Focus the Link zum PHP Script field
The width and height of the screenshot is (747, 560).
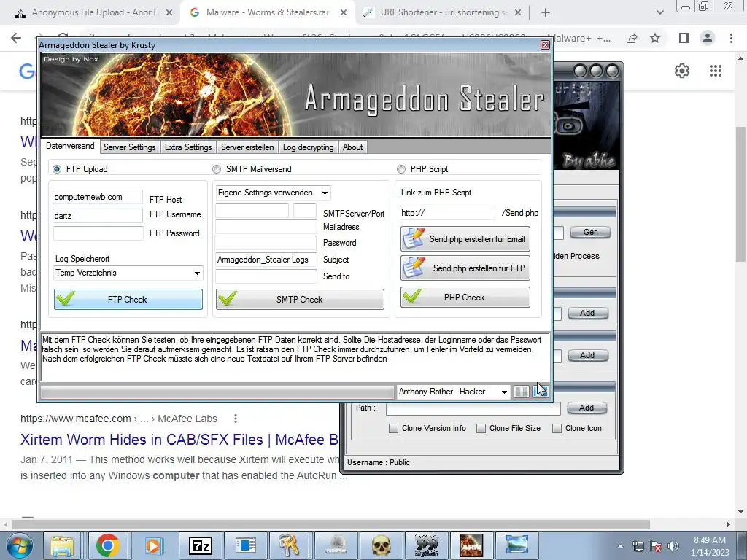(x=447, y=213)
